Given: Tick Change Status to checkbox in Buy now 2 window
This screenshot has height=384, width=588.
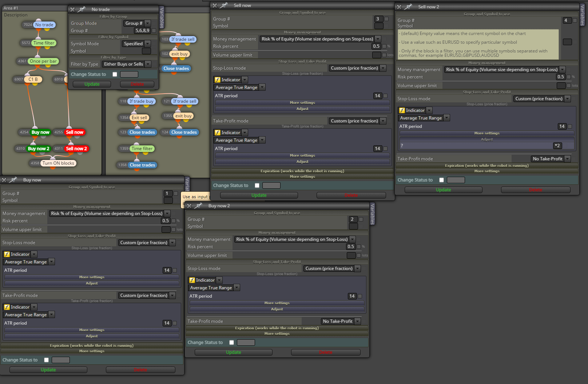Looking at the screenshot, I should [x=232, y=342].
